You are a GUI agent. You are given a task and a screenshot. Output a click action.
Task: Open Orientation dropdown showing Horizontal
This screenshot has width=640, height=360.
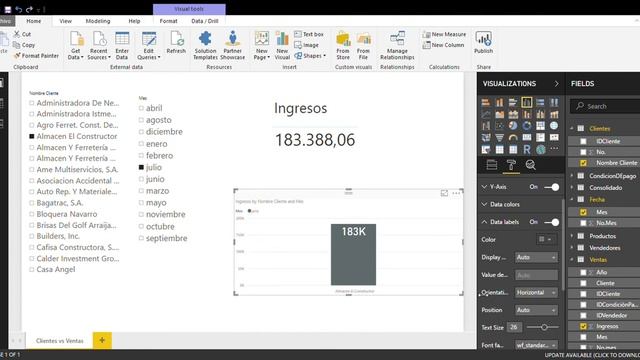(x=536, y=292)
